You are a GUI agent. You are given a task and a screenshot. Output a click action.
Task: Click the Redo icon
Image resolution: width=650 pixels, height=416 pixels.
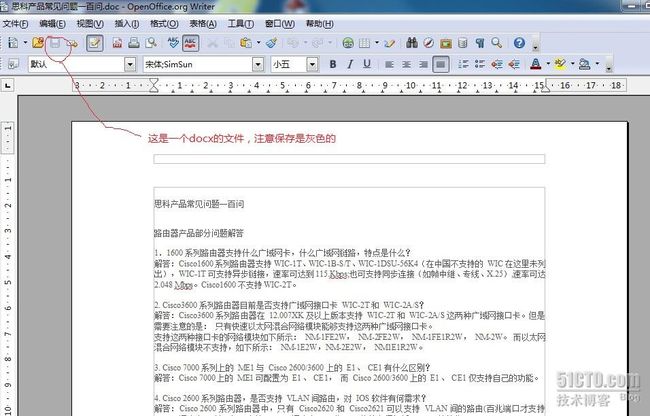318,43
